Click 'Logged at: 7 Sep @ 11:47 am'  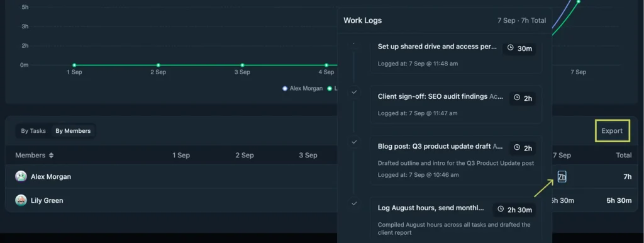click(418, 113)
